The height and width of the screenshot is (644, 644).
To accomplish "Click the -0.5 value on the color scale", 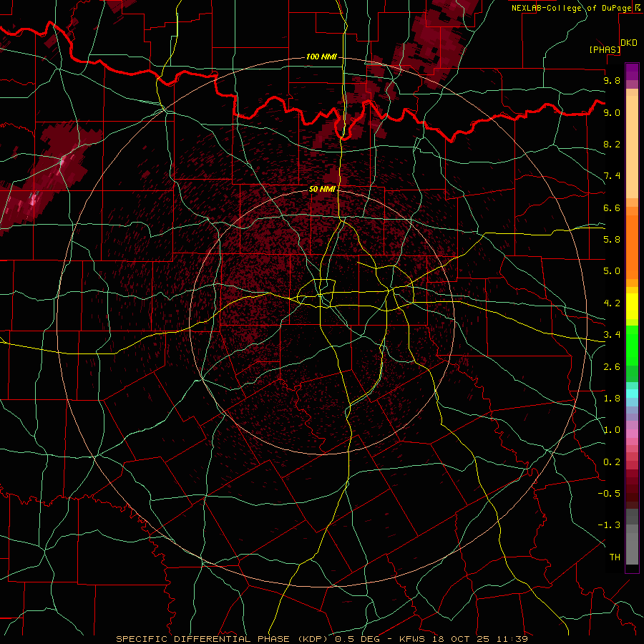I will click(609, 494).
